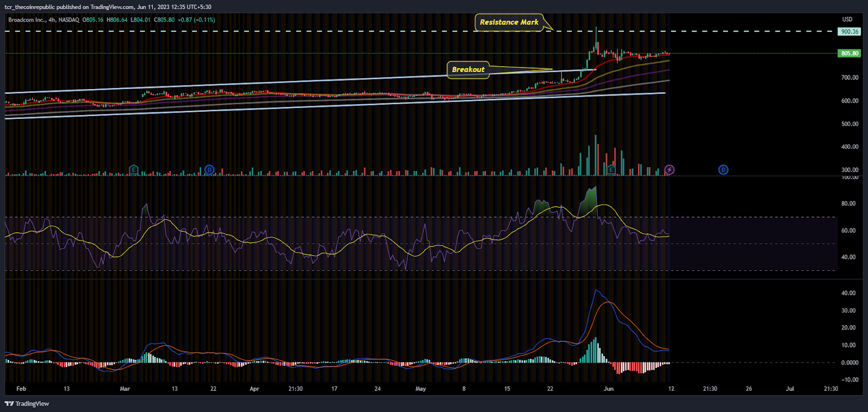Viewport: 868px width, 412px height.
Task: Click the L804.01 low value
Action: [141, 20]
